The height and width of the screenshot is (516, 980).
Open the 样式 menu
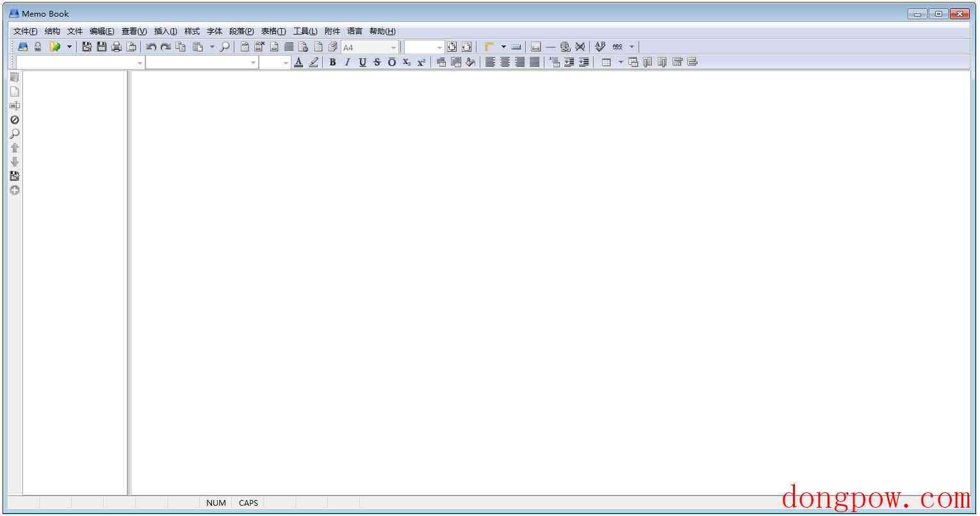[192, 31]
